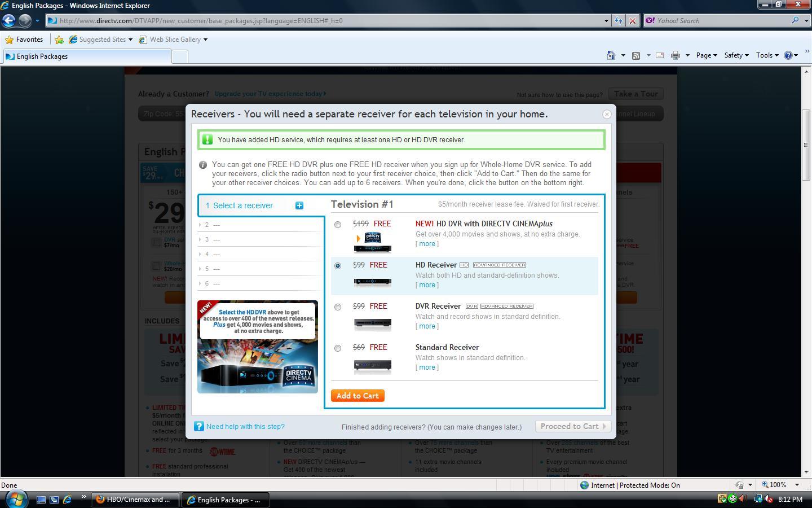Open a new blank tab
Image resolution: width=812 pixels, height=508 pixels.
(179, 56)
